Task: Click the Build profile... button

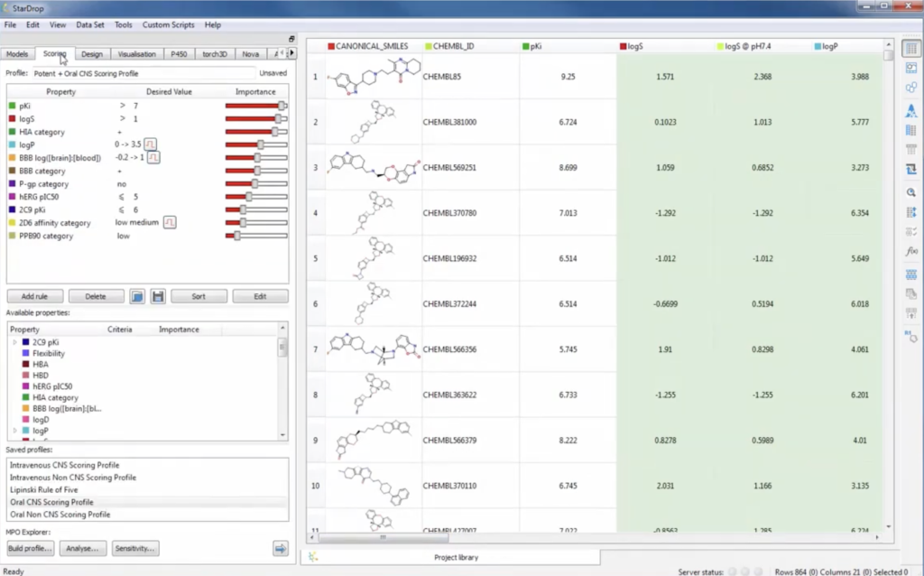Action: coord(31,548)
